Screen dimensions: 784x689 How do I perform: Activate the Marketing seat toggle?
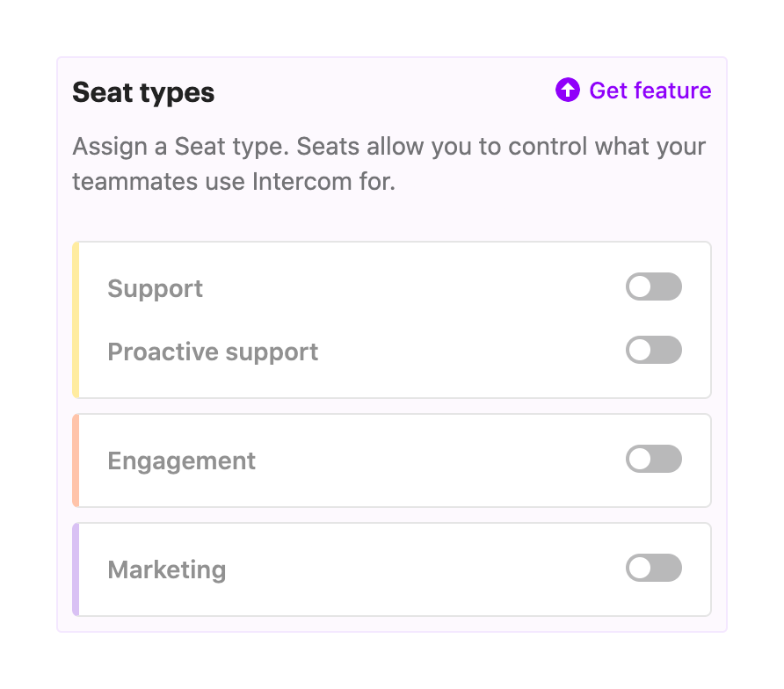tap(654, 569)
